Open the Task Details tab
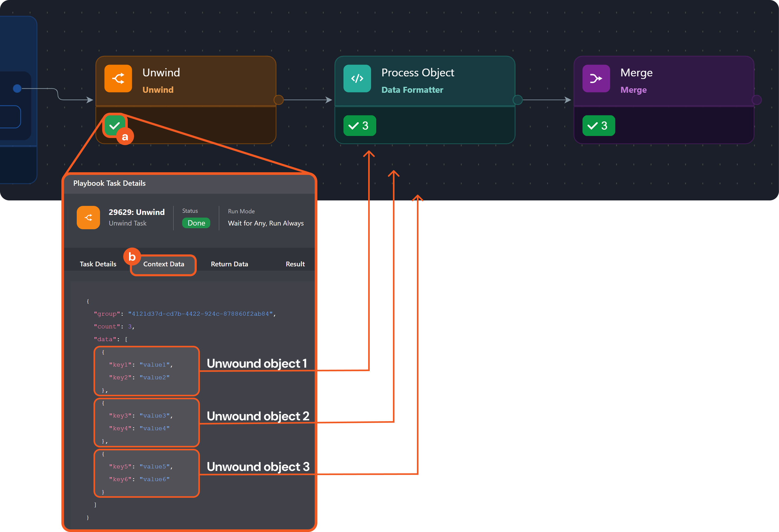Image resolution: width=779 pixels, height=532 pixels. tap(98, 264)
